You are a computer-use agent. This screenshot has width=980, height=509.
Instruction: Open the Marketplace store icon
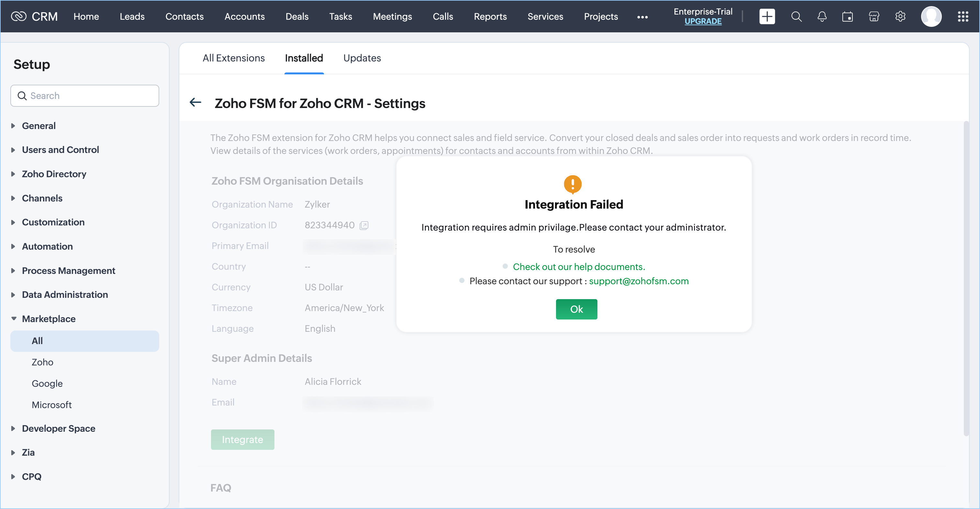[874, 16]
